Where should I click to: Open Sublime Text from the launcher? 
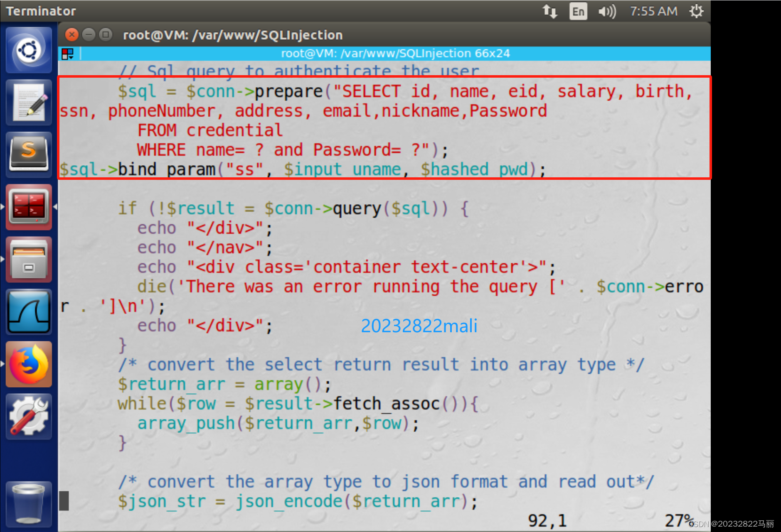(x=28, y=154)
